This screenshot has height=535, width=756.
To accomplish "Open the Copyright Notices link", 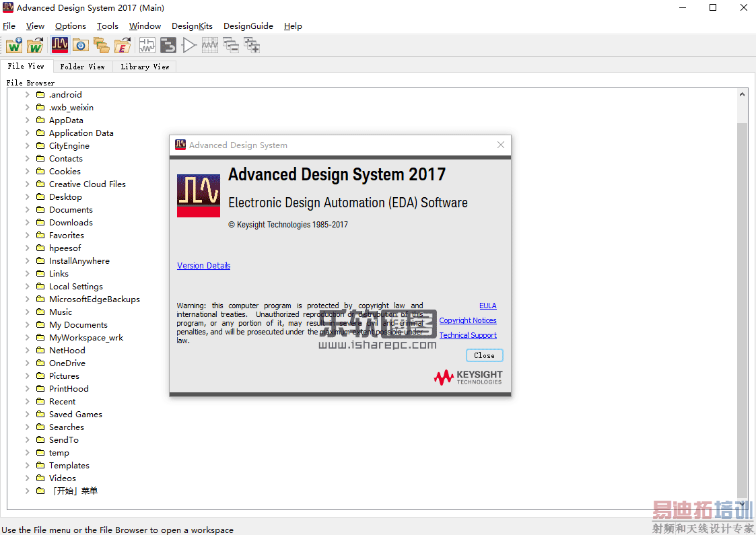I will (x=468, y=320).
